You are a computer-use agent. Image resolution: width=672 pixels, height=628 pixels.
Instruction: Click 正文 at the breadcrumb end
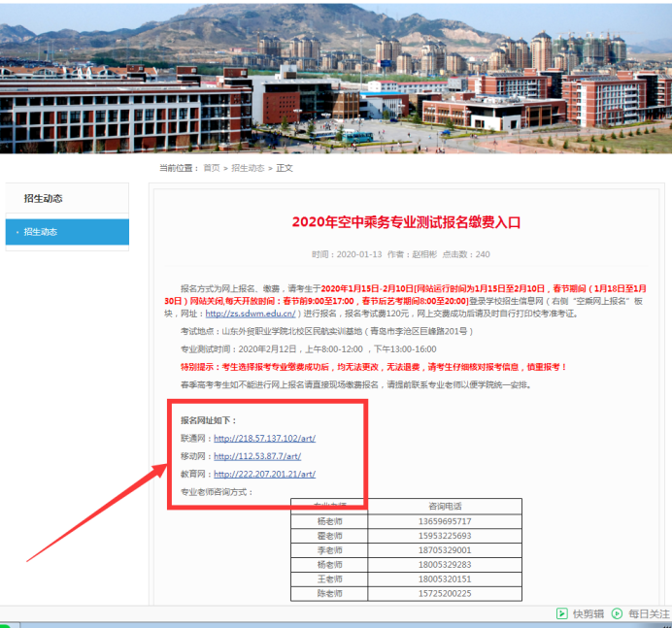tap(285, 168)
